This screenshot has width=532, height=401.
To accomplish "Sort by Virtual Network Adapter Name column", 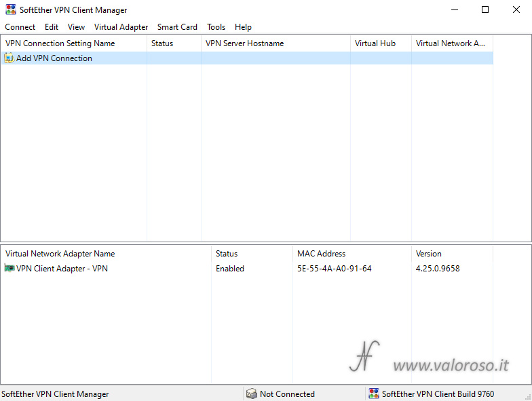I will pyautogui.click(x=106, y=254).
